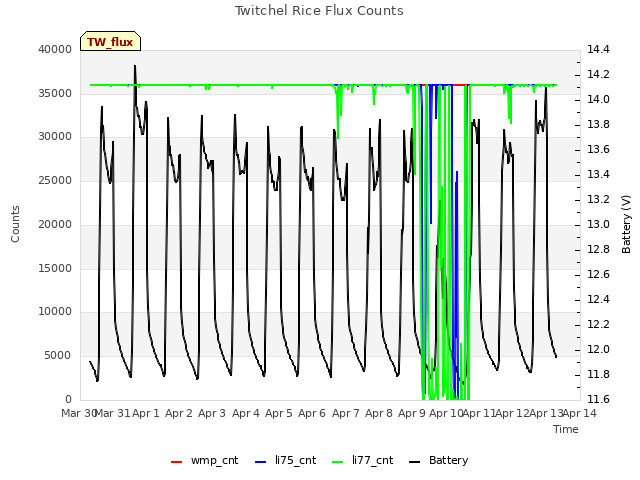
Task: Click the 40000 counts tick label
Action: point(55,49)
